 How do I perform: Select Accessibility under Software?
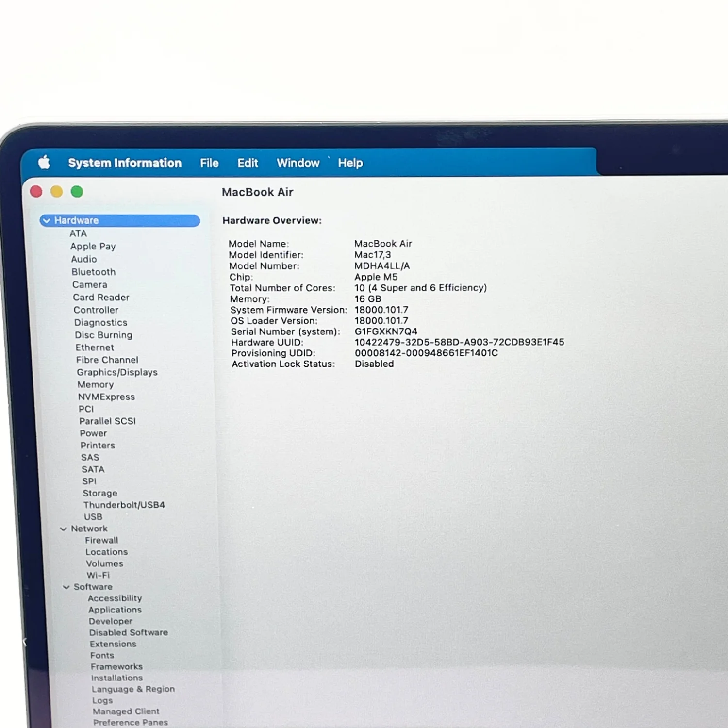click(115, 598)
